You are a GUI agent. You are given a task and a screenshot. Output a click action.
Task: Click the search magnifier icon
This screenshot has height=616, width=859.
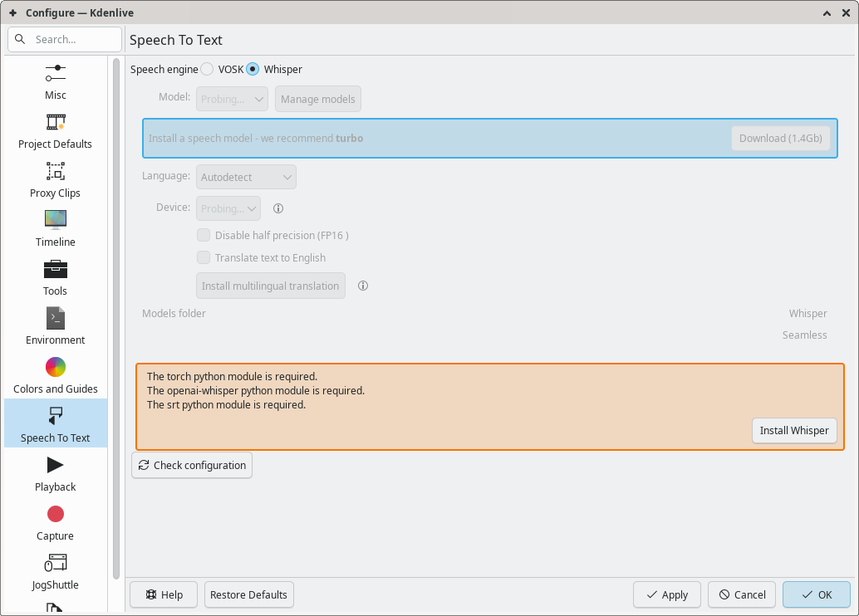pos(20,39)
